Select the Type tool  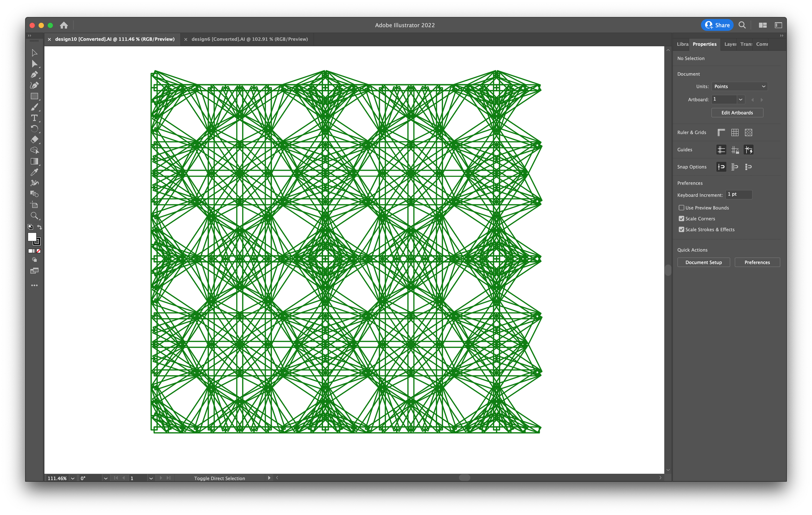tap(35, 117)
